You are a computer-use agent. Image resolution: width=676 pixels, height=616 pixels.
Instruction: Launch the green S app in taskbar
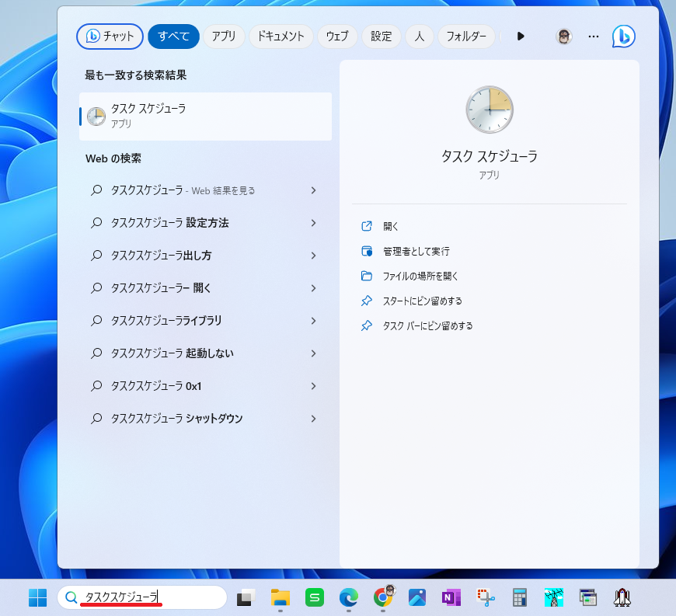tap(314, 597)
